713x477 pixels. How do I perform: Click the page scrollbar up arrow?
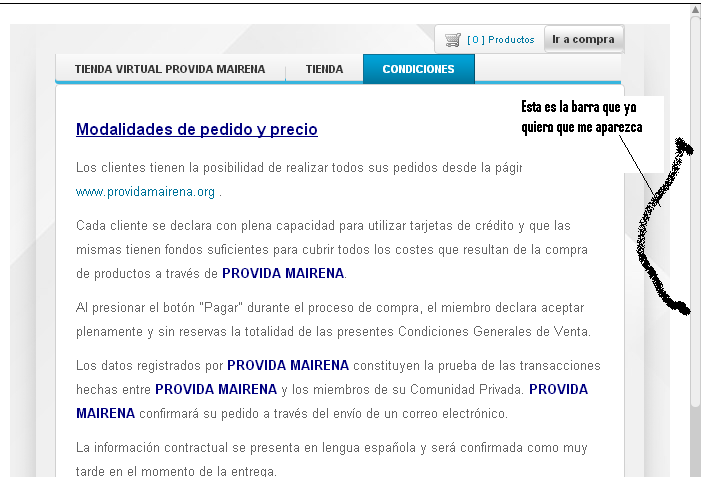pyautogui.click(x=696, y=10)
